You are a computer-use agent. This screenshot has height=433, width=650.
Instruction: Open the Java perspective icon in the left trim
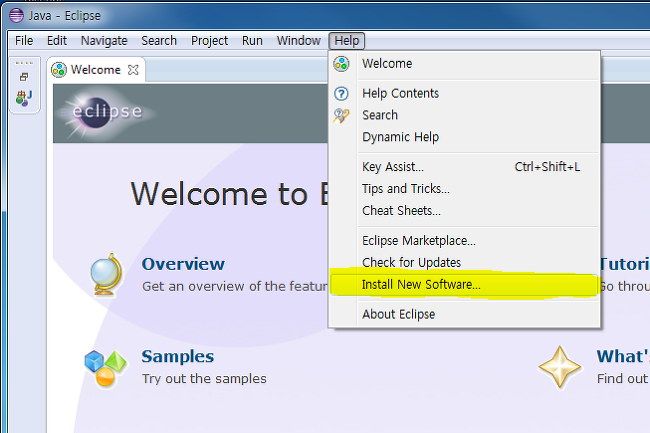coord(24,98)
